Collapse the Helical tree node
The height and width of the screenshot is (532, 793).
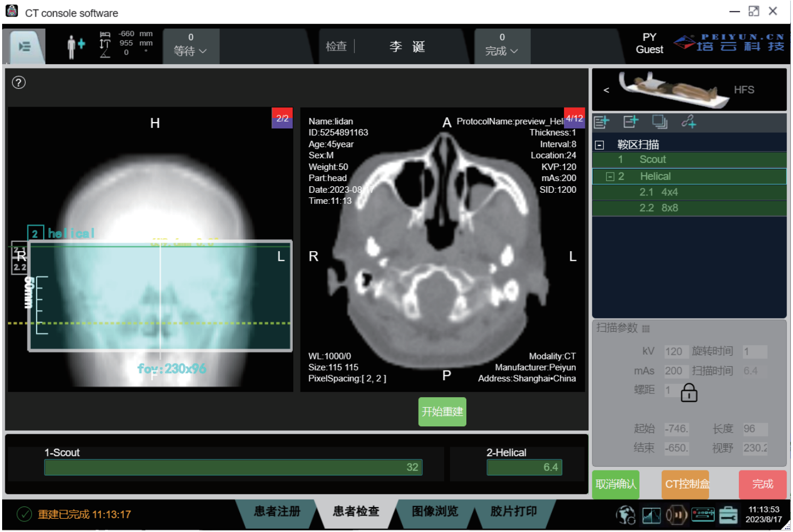point(610,177)
